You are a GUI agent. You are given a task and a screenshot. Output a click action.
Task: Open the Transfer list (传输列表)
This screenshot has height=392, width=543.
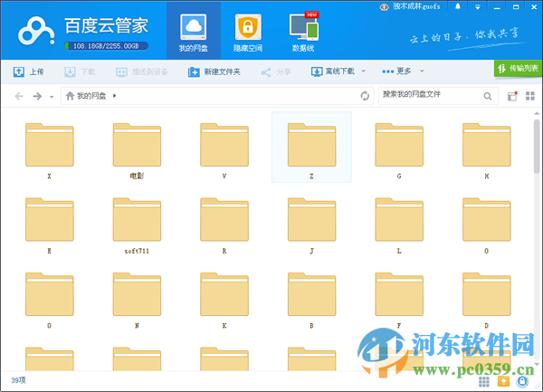pos(518,68)
